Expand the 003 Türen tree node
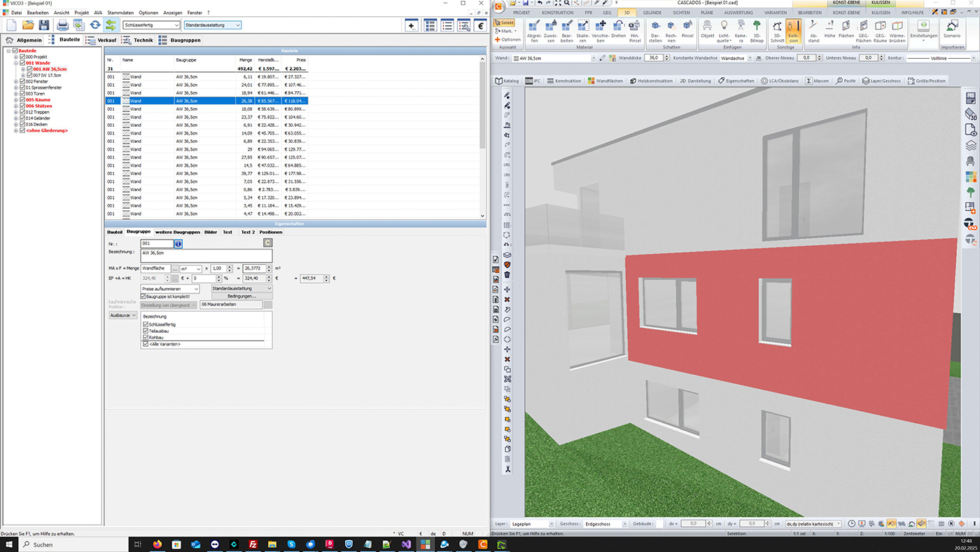Image resolution: width=980 pixels, height=552 pixels. tap(16, 94)
